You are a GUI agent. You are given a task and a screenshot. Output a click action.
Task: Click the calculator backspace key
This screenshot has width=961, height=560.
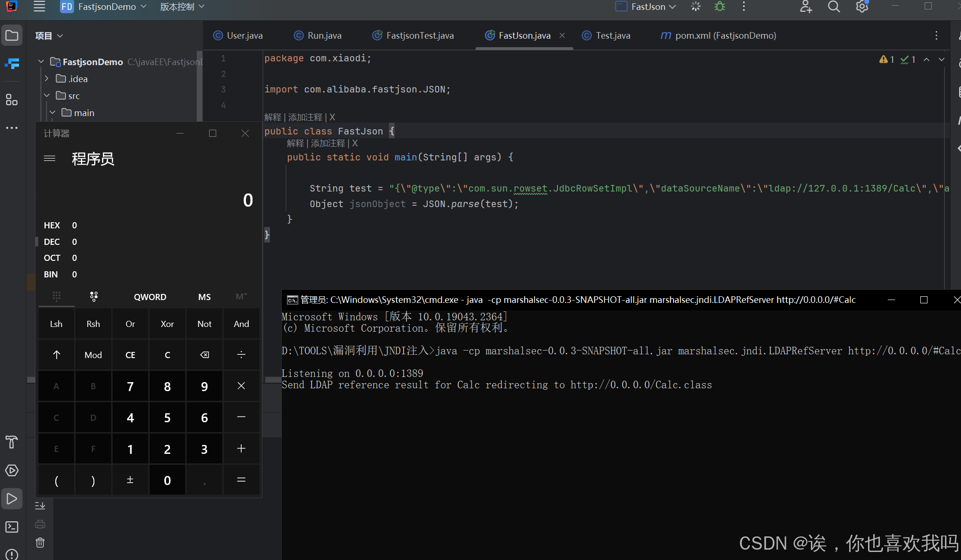[x=204, y=355]
